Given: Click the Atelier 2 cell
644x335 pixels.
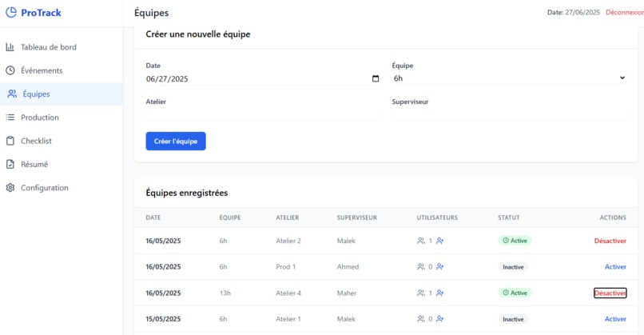Looking at the screenshot, I should [x=288, y=241].
